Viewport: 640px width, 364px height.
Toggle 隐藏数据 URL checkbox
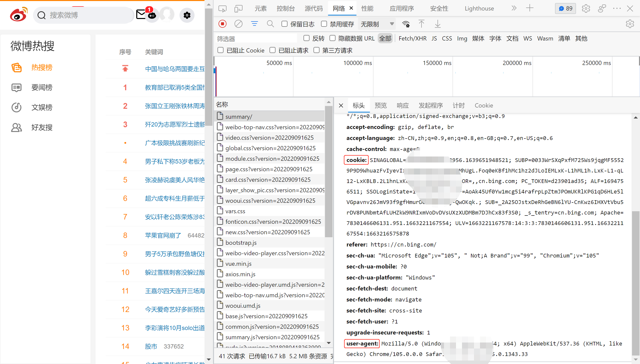click(332, 38)
